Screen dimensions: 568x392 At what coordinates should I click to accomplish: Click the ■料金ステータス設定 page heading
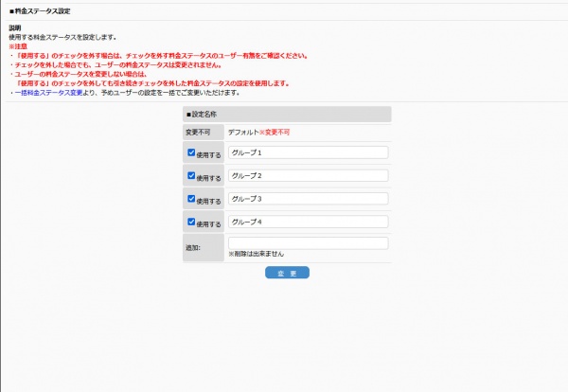43,10
